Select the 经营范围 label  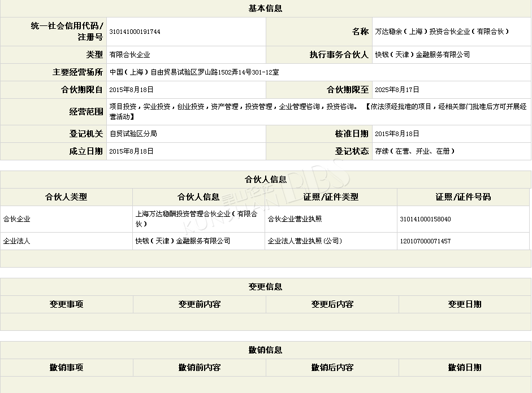pyautogui.click(x=86, y=112)
